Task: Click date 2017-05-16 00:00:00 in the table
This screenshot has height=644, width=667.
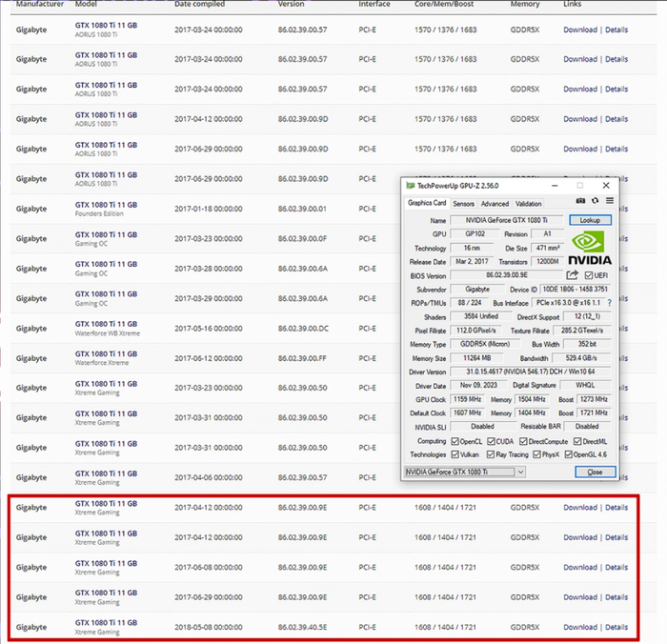Action: tap(209, 329)
